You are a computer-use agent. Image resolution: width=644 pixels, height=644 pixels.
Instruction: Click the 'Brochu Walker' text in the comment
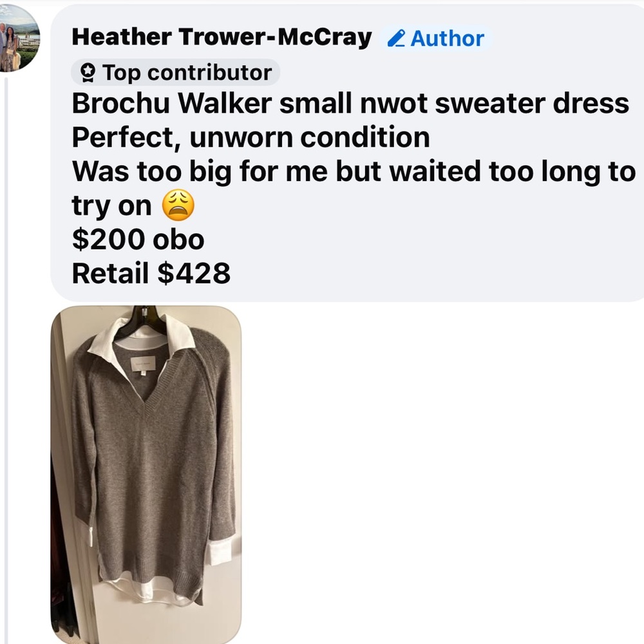172,103
